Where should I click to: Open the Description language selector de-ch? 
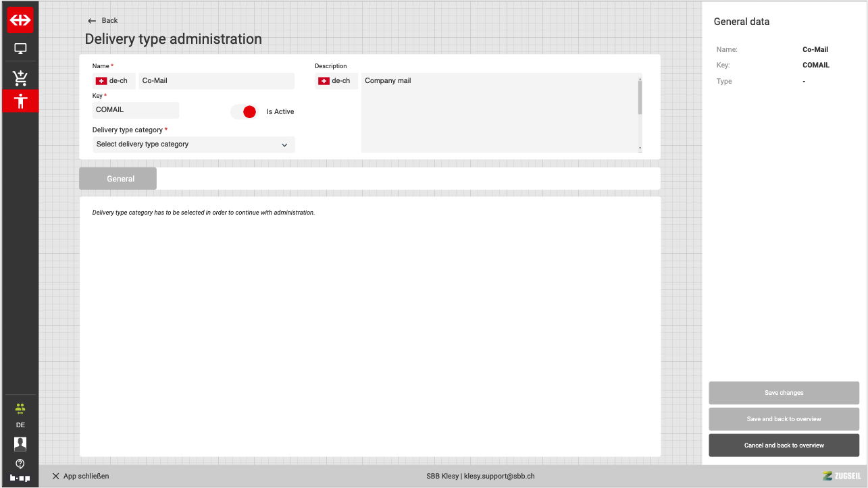pos(336,81)
